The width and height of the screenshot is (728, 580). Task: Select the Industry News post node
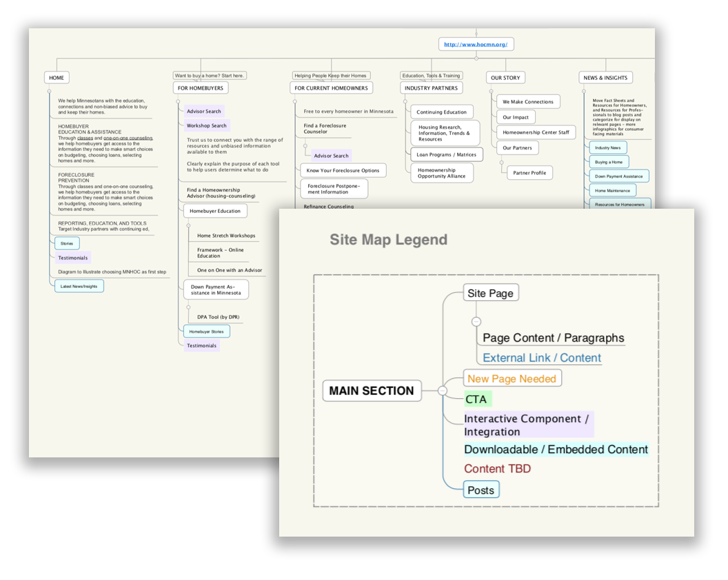point(607,148)
